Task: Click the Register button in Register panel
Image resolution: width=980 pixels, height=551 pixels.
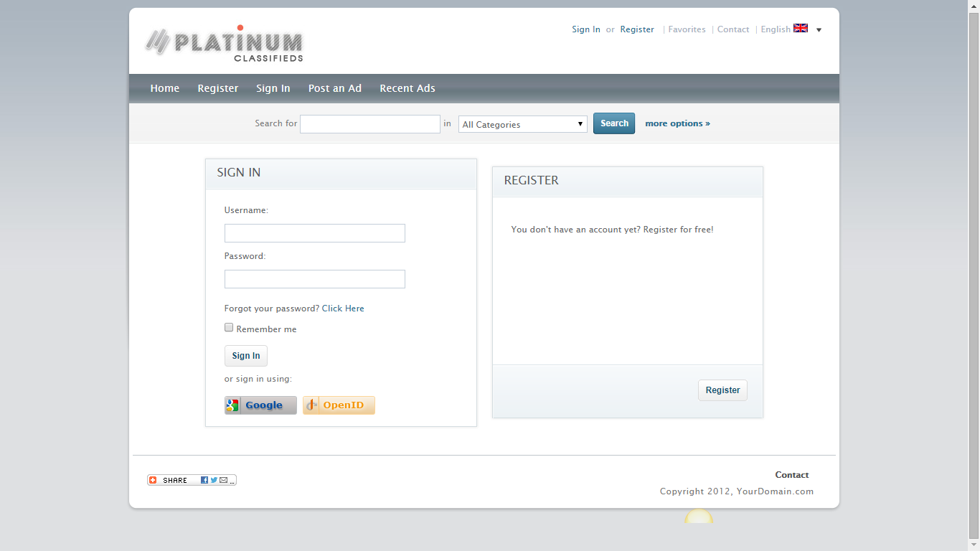Action: [722, 390]
